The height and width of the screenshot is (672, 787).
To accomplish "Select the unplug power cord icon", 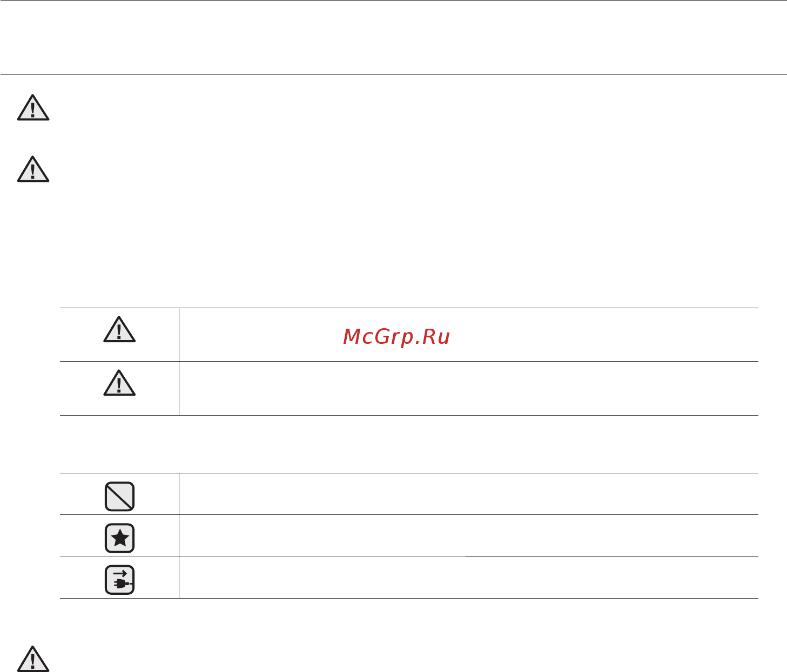I will 119,580.
